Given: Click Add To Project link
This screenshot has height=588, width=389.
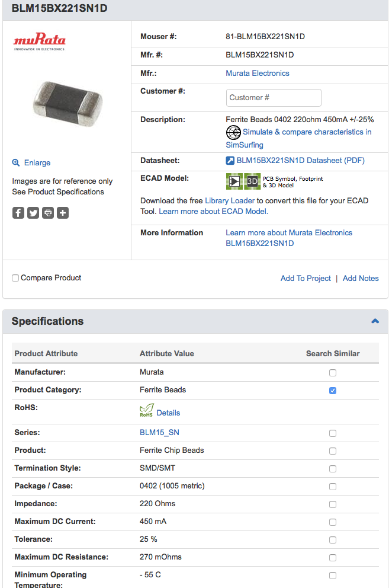Looking at the screenshot, I should click(306, 278).
